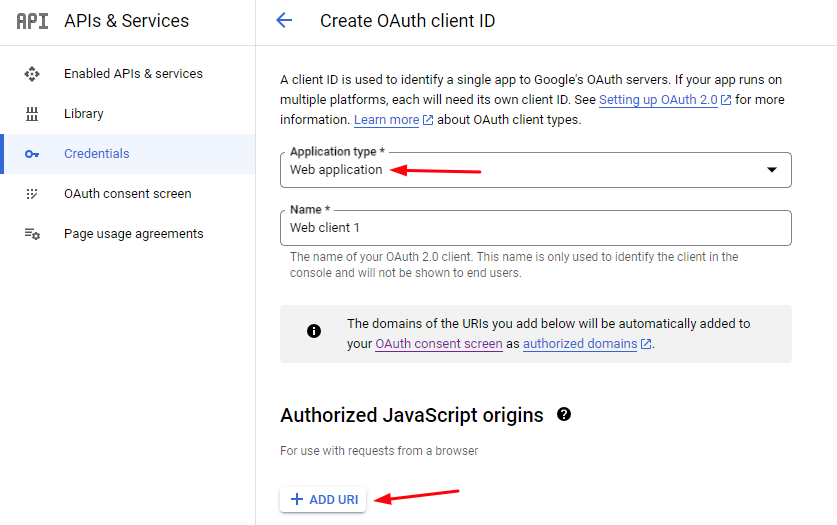837x525 pixels.
Task: Click 'For use with requests from a browser' text
Action: pyautogui.click(x=379, y=451)
